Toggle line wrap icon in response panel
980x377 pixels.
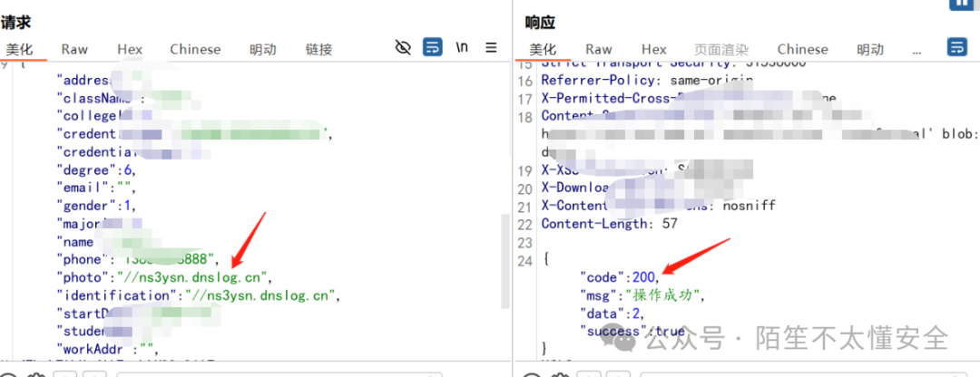click(x=957, y=47)
